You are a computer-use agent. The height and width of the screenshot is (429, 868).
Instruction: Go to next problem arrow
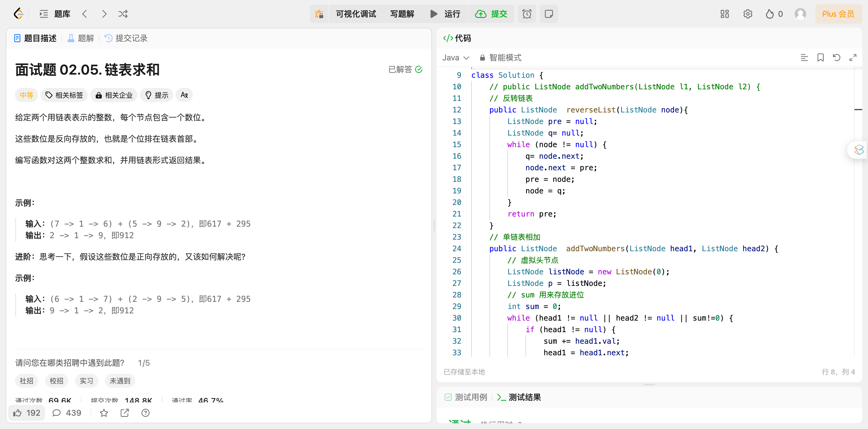click(104, 14)
